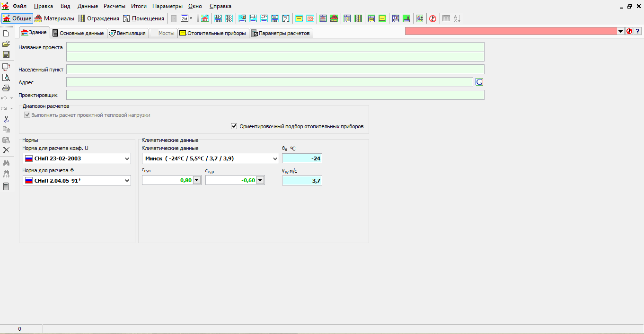Click the pink search field at top right

pos(511,31)
